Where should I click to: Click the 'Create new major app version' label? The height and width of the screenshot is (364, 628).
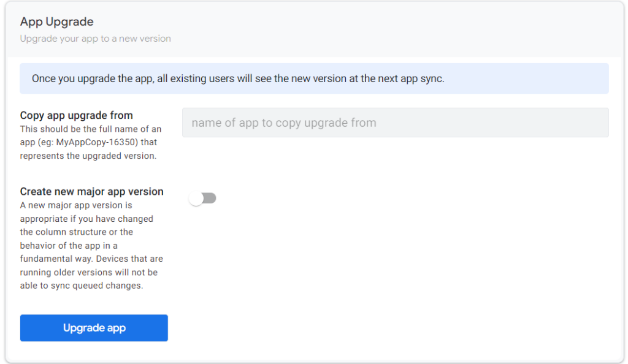click(91, 191)
